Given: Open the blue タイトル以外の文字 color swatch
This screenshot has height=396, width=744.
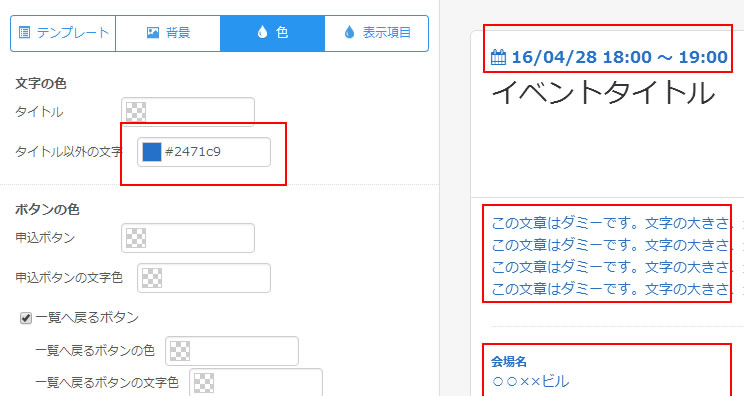Looking at the screenshot, I should (x=152, y=152).
